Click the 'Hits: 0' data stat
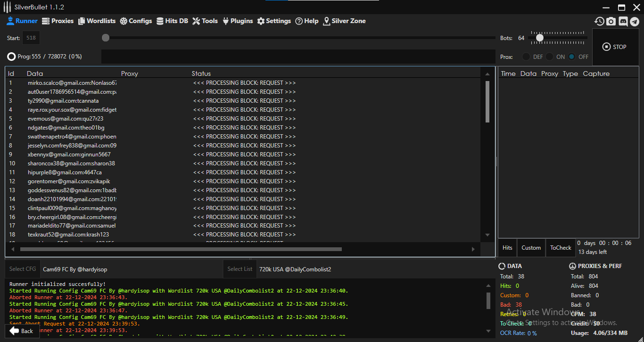644x342 pixels. 510,286
